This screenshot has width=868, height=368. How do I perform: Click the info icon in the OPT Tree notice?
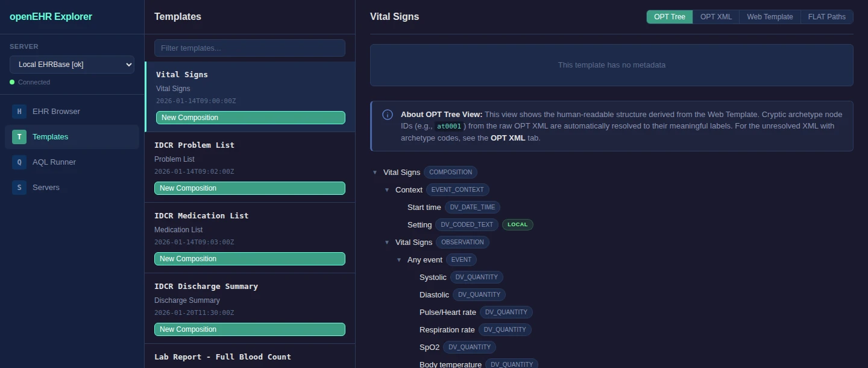click(x=388, y=115)
